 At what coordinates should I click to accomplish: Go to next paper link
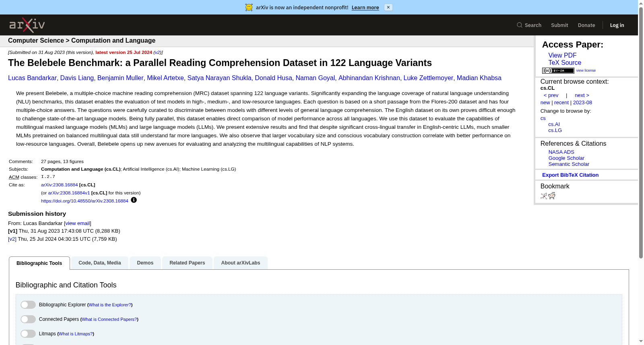(x=582, y=95)
